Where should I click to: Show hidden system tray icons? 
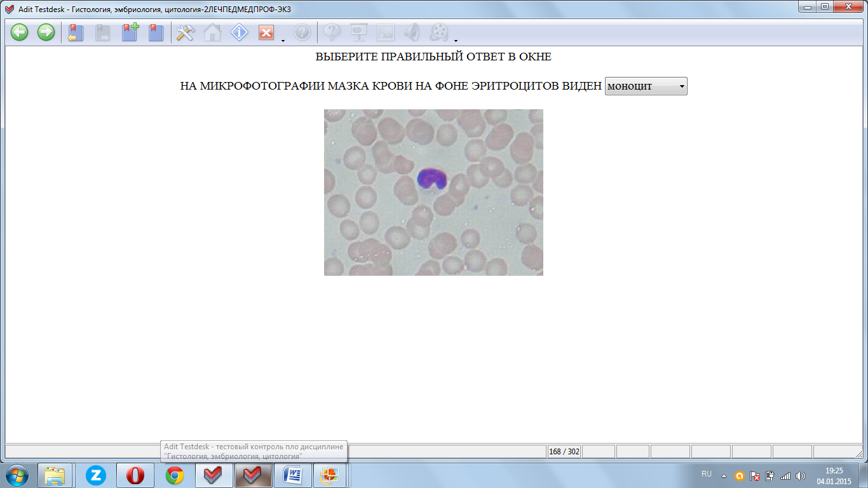click(724, 475)
